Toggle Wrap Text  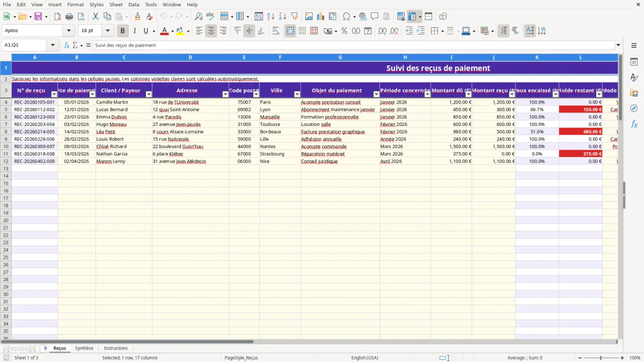276,31
